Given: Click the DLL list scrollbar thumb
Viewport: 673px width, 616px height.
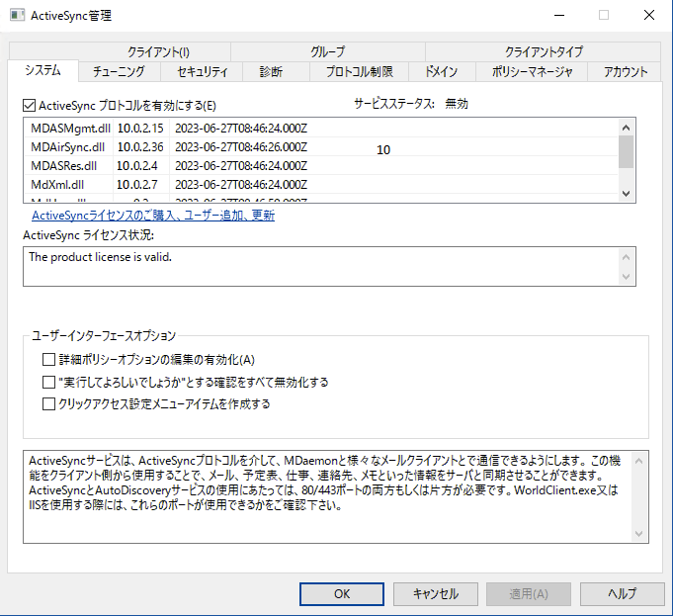Looking at the screenshot, I should [626, 151].
